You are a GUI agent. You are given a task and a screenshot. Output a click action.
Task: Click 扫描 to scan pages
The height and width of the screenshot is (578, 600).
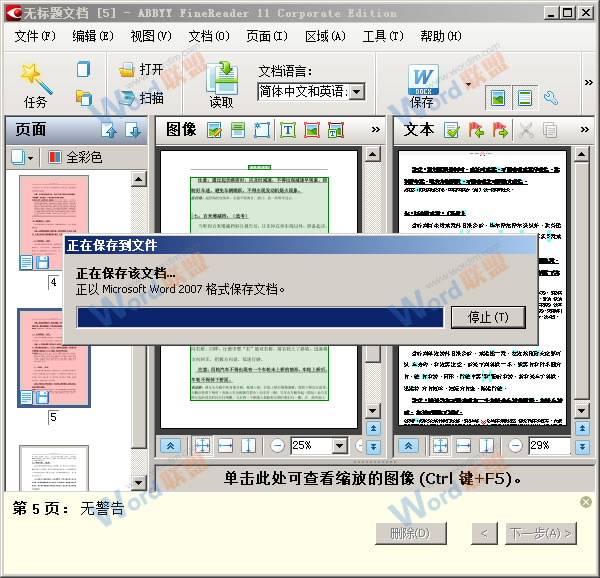pyautogui.click(x=142, y=98)
